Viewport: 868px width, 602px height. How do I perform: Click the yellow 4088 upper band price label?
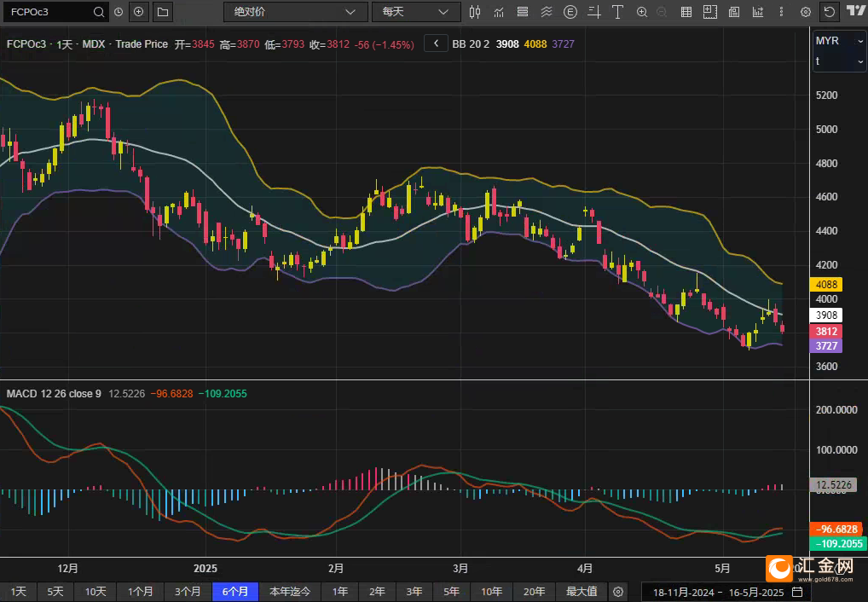pos(826,285)
